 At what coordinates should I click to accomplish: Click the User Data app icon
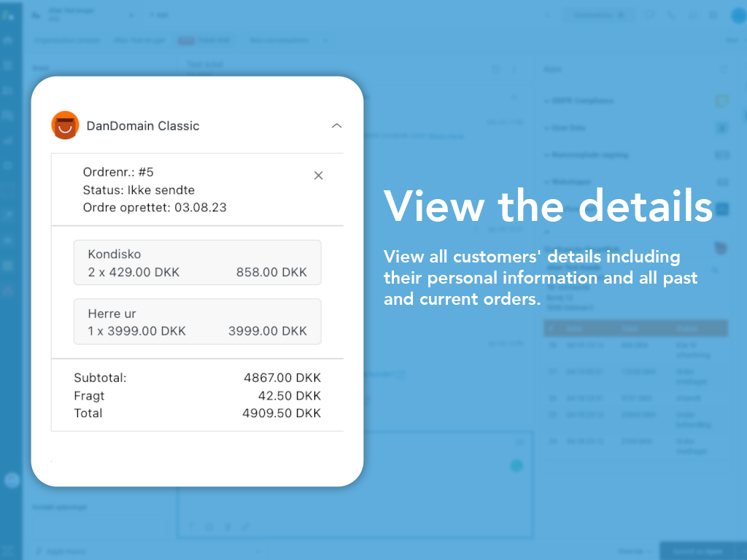tap(722, 128)
